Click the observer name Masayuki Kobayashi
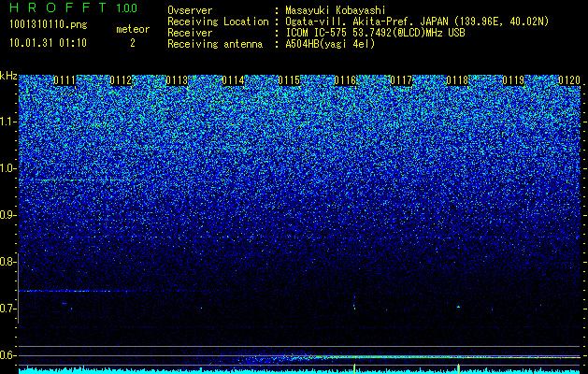Screen dimensions: 588x374 coord(336,10)
